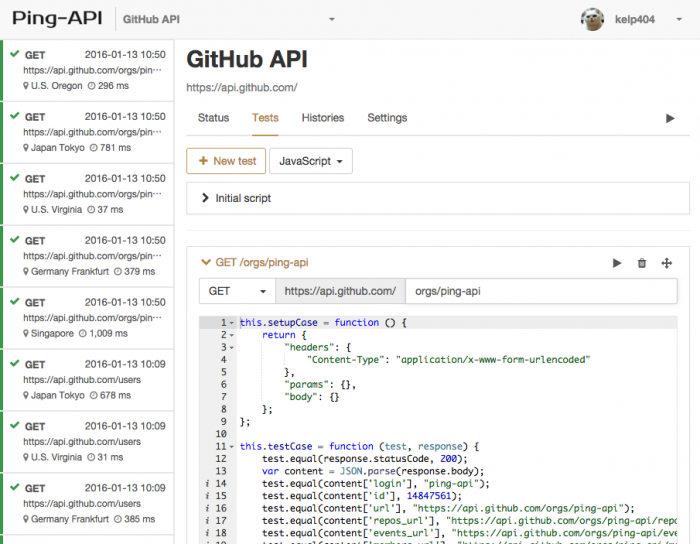Switch to the Status tab
700x544 pixels.
[x=213, y=118]
